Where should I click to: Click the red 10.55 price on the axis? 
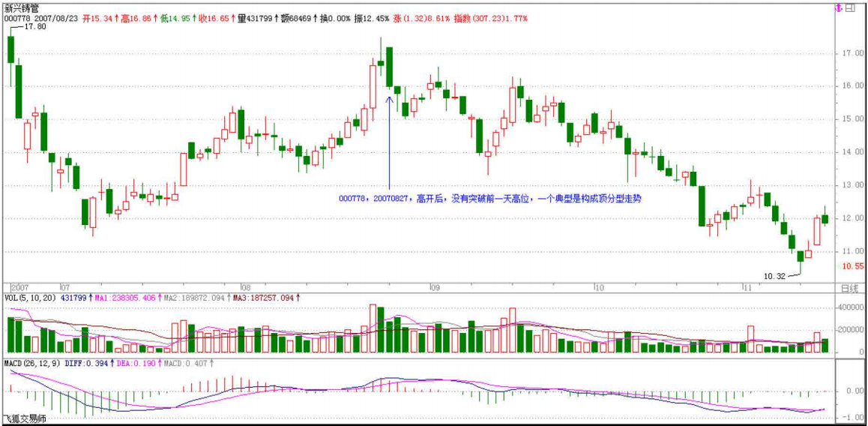coord(852,265)
